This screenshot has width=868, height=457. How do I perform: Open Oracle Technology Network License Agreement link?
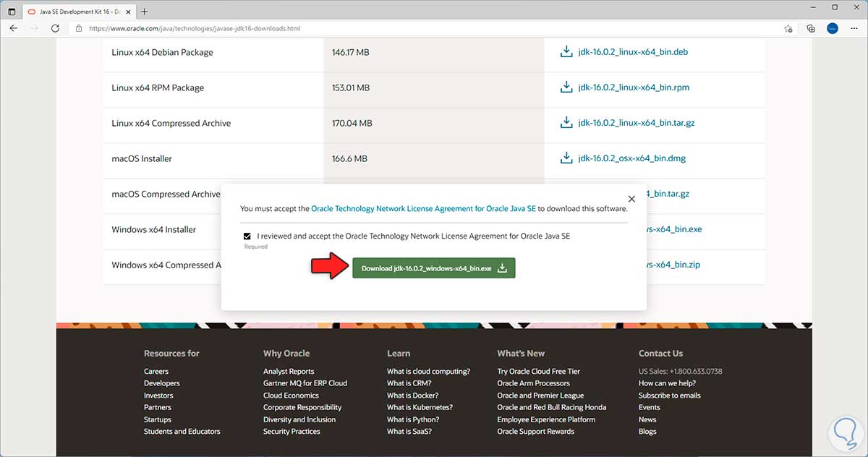pyautogui.click(x=424, y=208)
